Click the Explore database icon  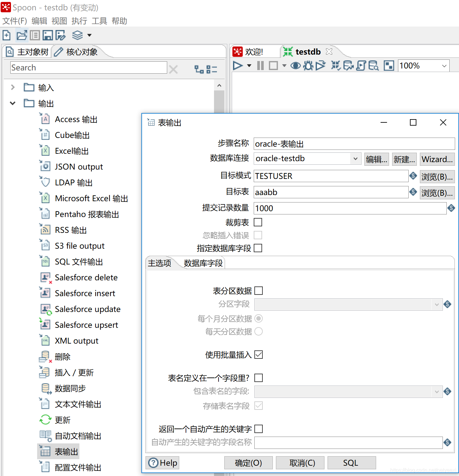point(373,66)
